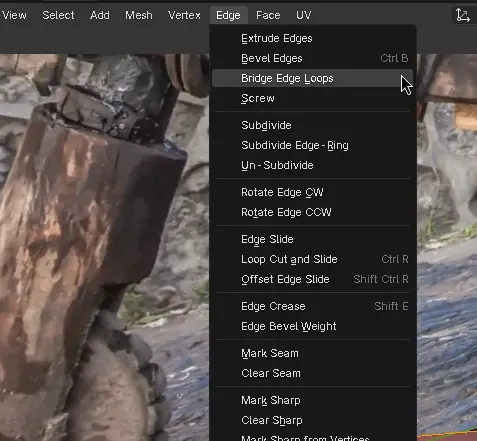
Task: Select Bridge Edge Loops
Action: pyautogui.click(x=312, y=78)
